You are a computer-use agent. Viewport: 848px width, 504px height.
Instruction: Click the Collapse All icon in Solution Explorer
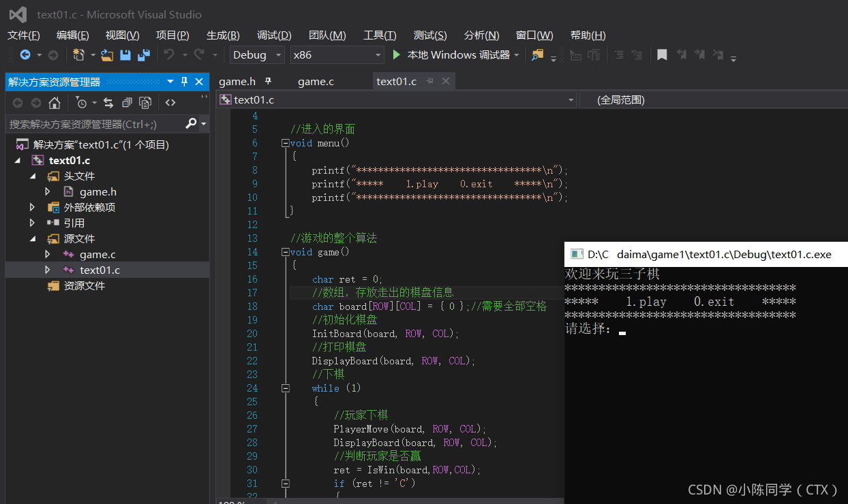tap(127, 103)
